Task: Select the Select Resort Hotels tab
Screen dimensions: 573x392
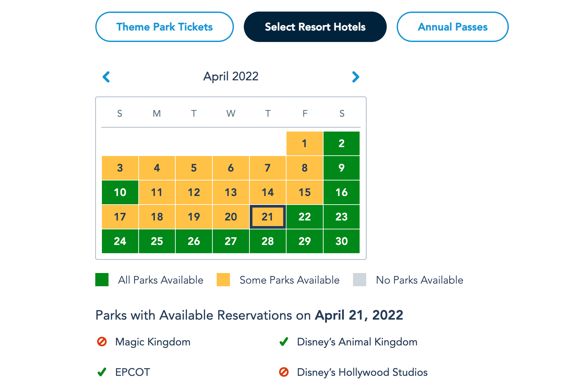Action: 315,27
